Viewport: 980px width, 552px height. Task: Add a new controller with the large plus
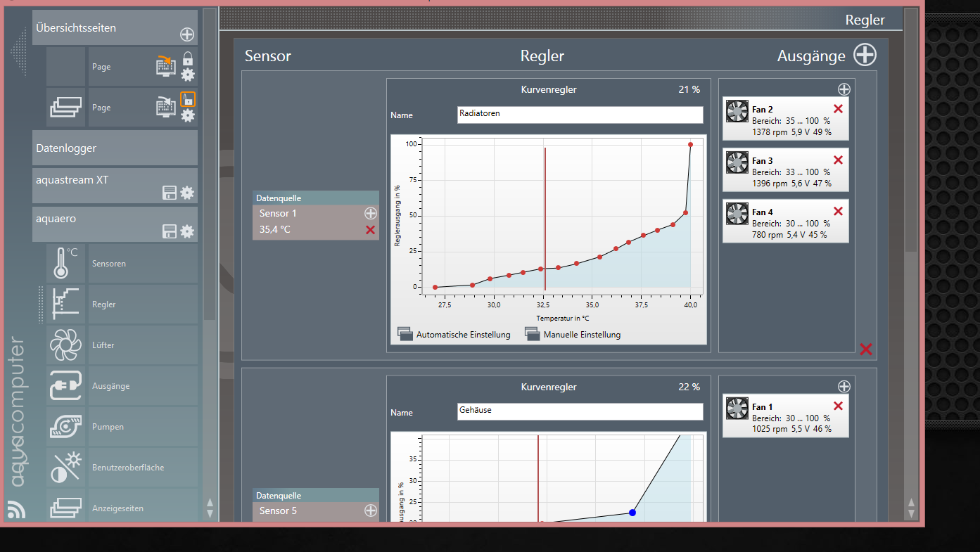point(865,55)
